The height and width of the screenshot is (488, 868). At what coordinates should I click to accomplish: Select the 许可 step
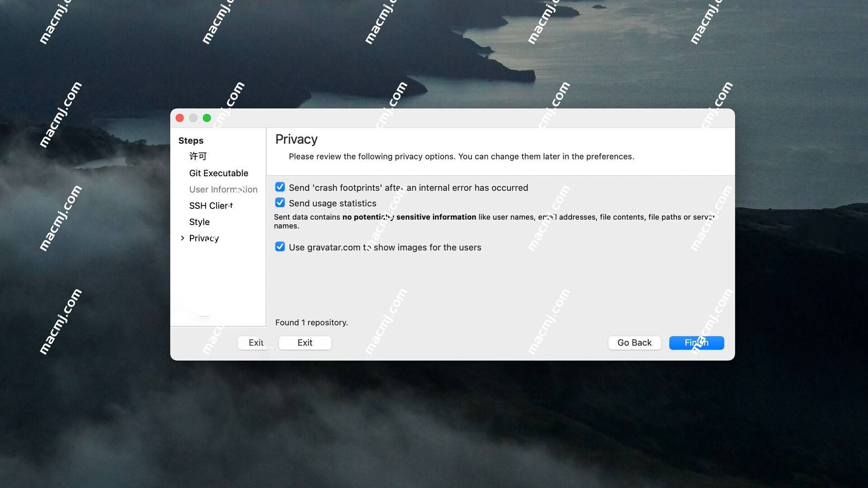(x=198, y=156)
